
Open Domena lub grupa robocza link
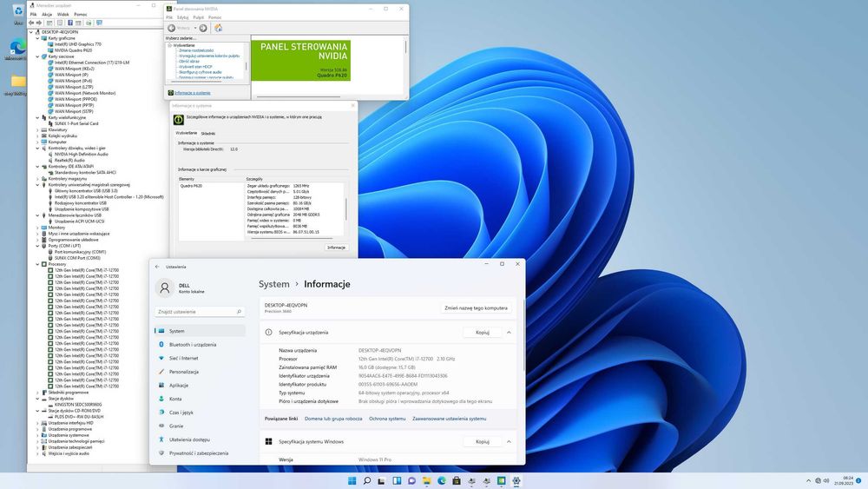click(x=333, y=419)
